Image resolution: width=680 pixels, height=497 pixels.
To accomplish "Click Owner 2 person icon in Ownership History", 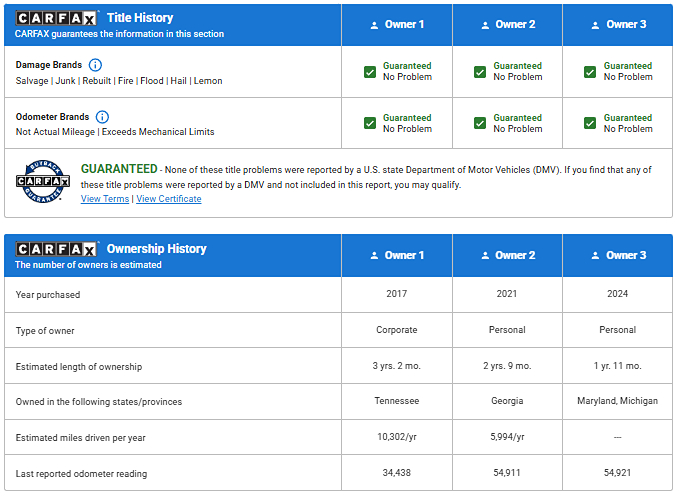I will coord(485,256).
